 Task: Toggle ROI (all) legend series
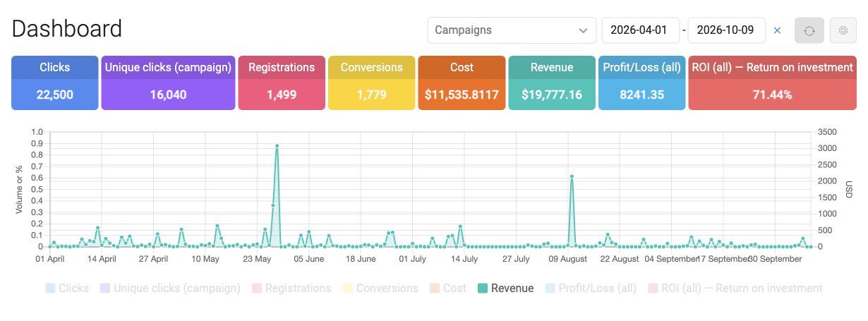pyautogui.click(x=735, y=288)
